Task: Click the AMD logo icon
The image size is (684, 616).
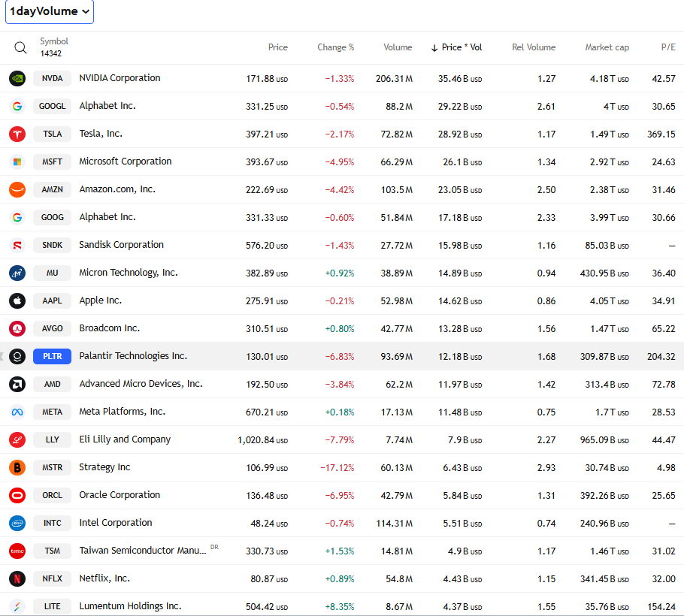Action: click(x=17, y=385)
